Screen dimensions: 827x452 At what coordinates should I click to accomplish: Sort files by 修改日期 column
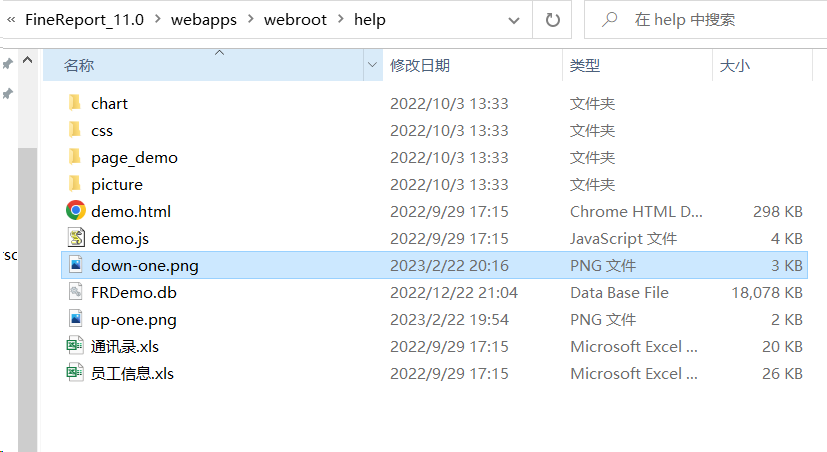472,65
